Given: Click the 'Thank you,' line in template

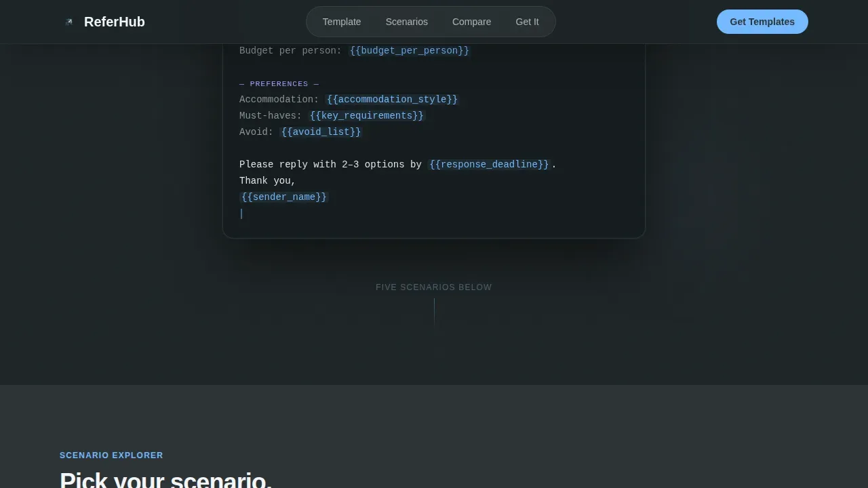Looking at the screenshot, I should [268, 181].
